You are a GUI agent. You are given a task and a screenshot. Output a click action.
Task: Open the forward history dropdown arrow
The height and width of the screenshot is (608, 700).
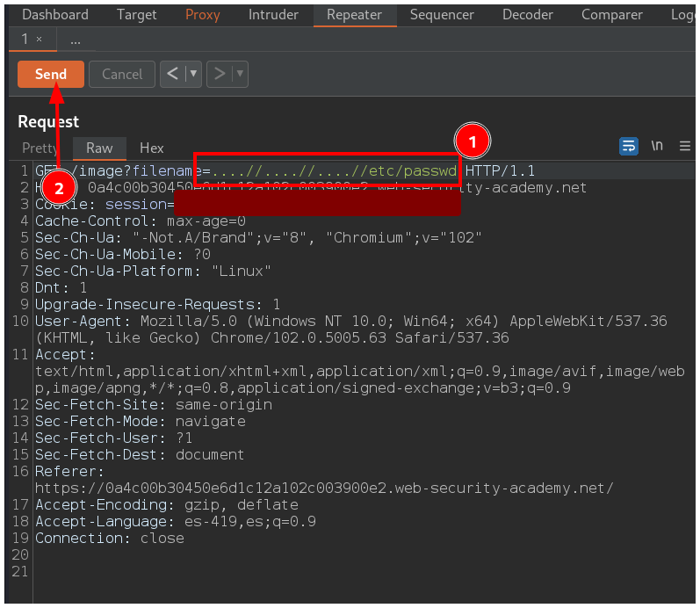pyautogui.click(x=239, y=74)
